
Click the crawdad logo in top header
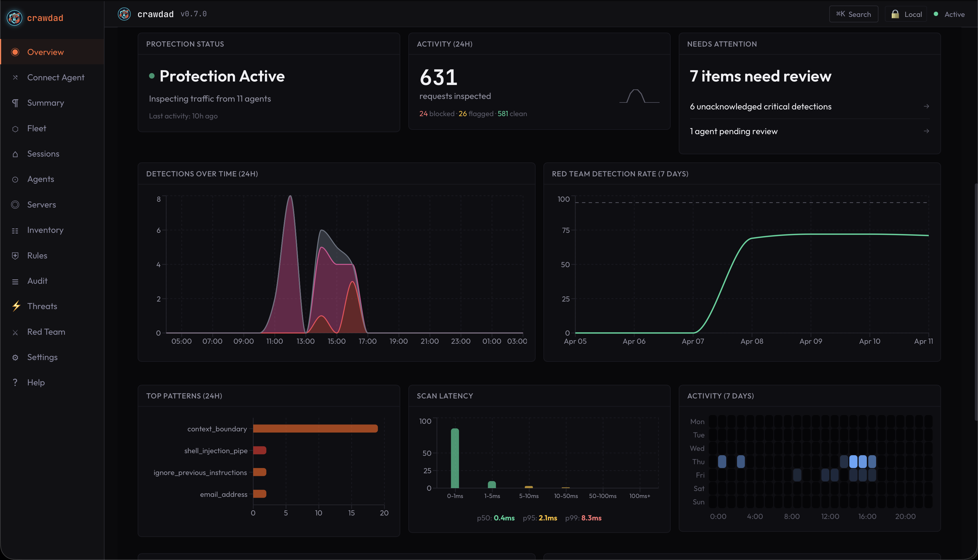[x=124, y=14]
